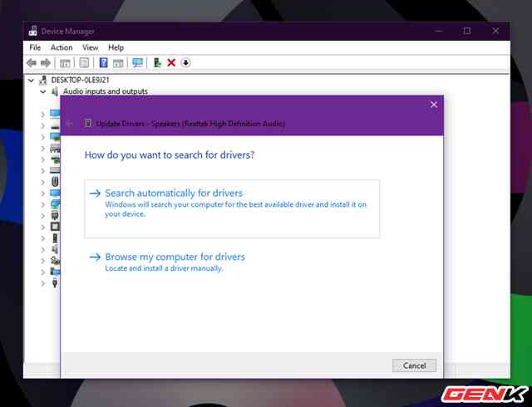Open the Help menu
The image size is (532, 407).
pos(116,47)
